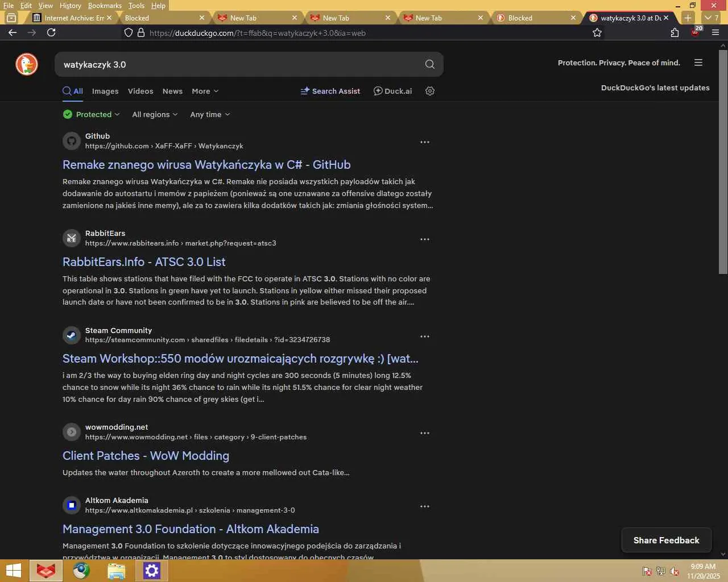Open options for the RabbitEars result
728x582 pixels.
(425, 239)
